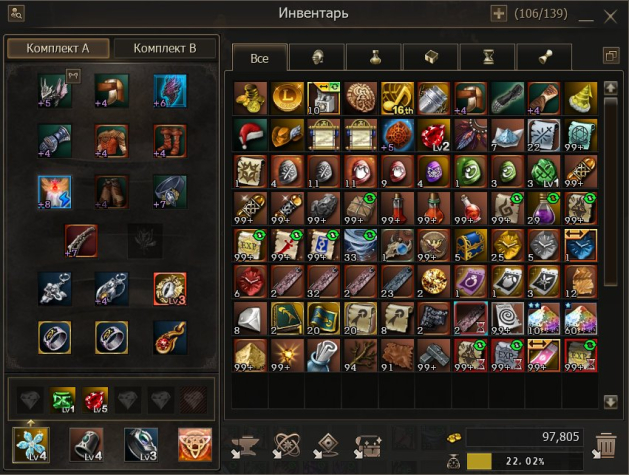
Task: Click the scrollbar down arrow
Action: pyautogui.click(x=611, y=402)
